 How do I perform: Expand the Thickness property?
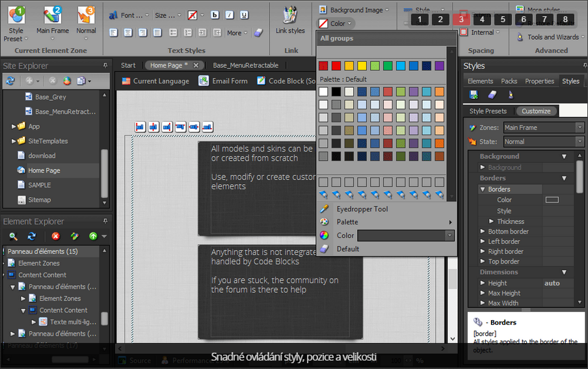[491, 221]
